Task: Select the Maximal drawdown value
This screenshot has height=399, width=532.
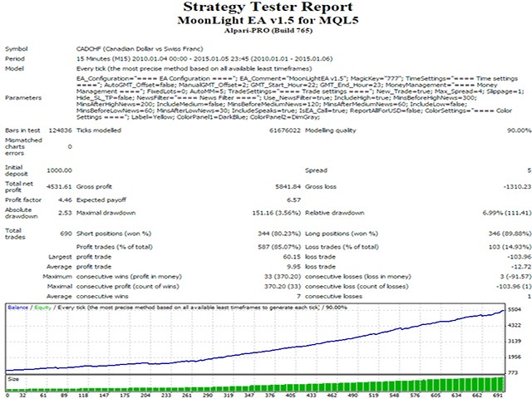Action: coord(277,213)
